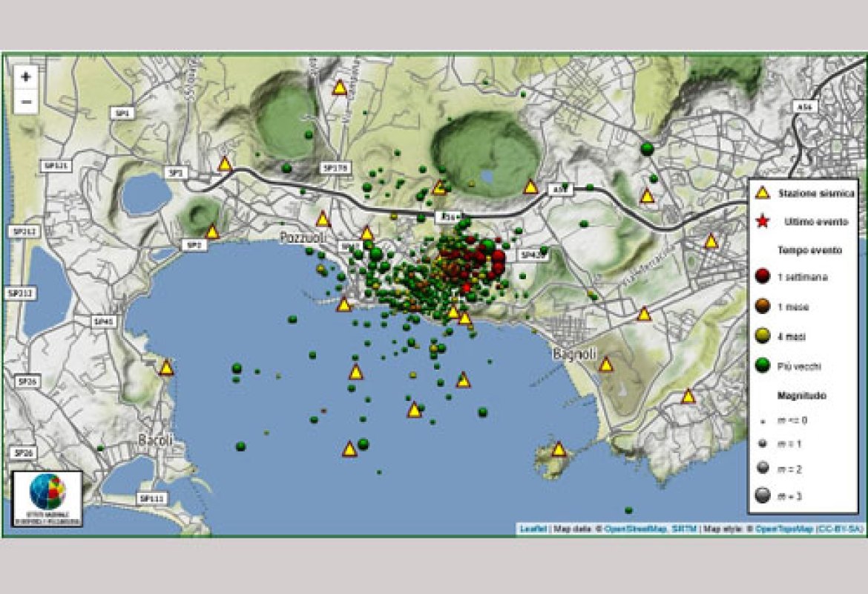Select the station triangle at the Pozzuoli harbour pier
The image size is (868, 594).
tap(343, 304)
